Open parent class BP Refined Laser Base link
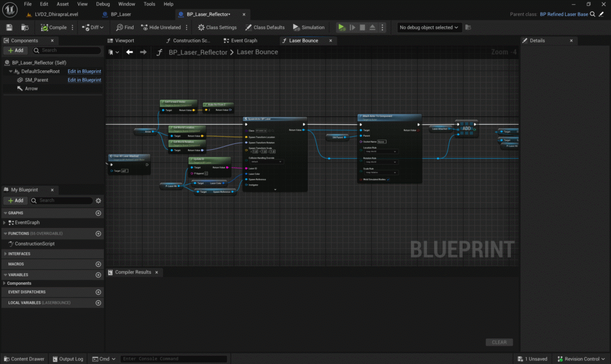The image size is (611, 364). pyautogui.click(x=563, y=14)
